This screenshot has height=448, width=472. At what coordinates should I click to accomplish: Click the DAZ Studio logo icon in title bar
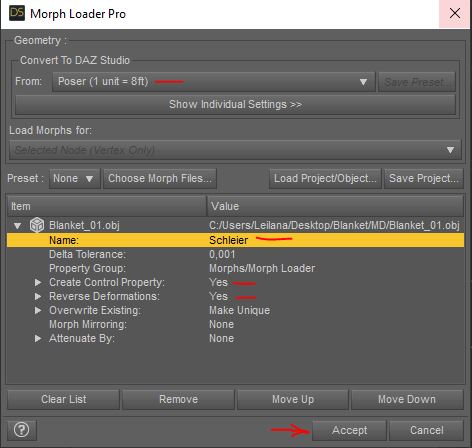(x=17, y=13)
